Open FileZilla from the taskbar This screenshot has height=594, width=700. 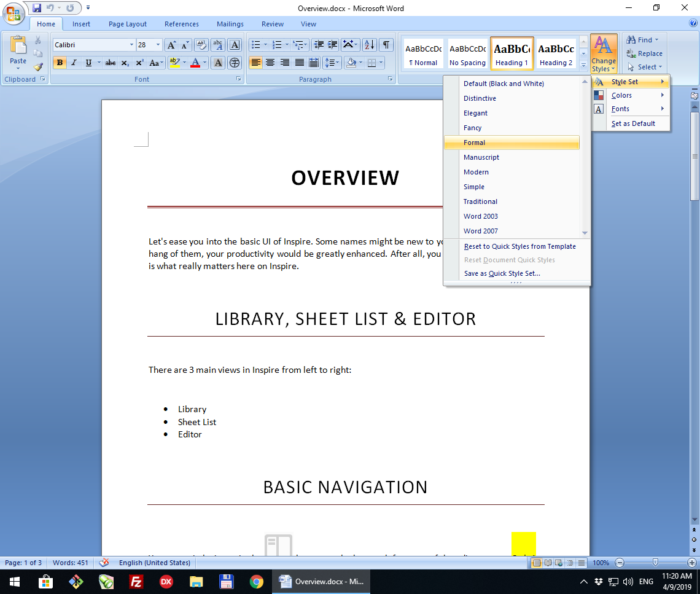click(x=136, y=582)
